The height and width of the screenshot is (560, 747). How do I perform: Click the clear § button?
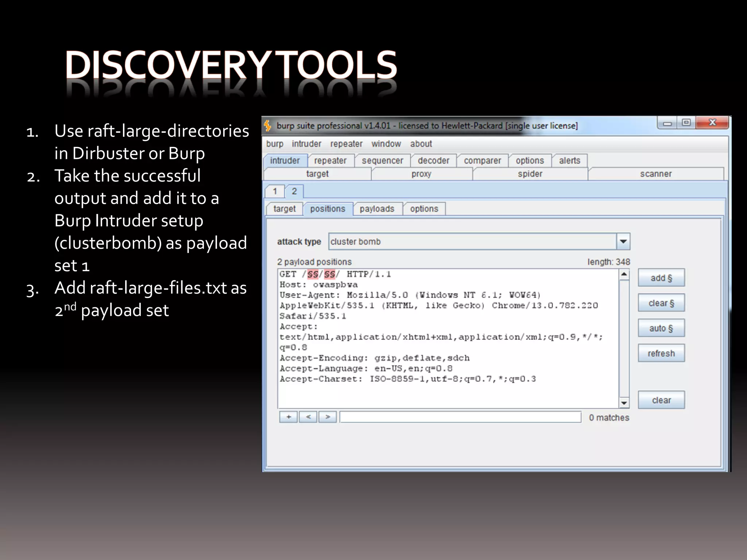(x=661, y=303)
